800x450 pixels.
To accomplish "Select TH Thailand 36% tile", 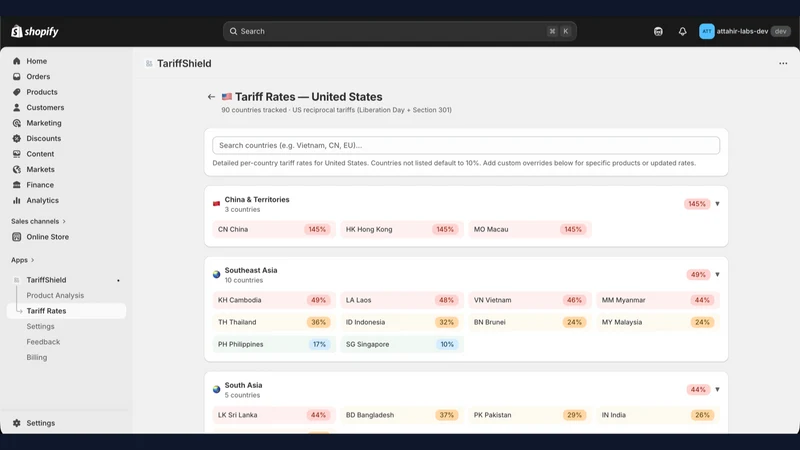I will (x=274, y=322).
